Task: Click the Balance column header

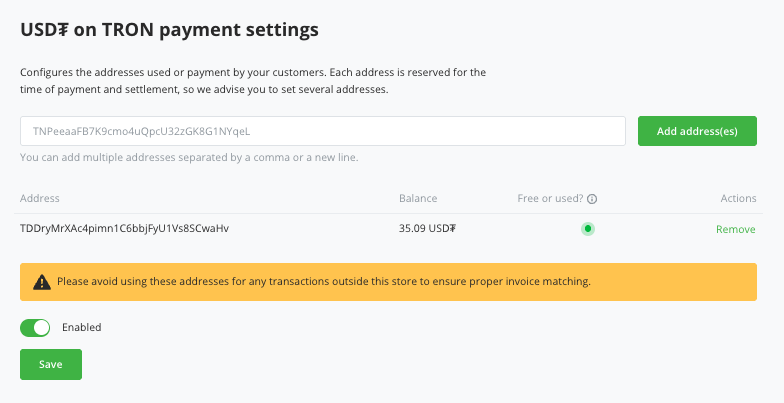Action: pyautogui.click(x=418, y=198)
